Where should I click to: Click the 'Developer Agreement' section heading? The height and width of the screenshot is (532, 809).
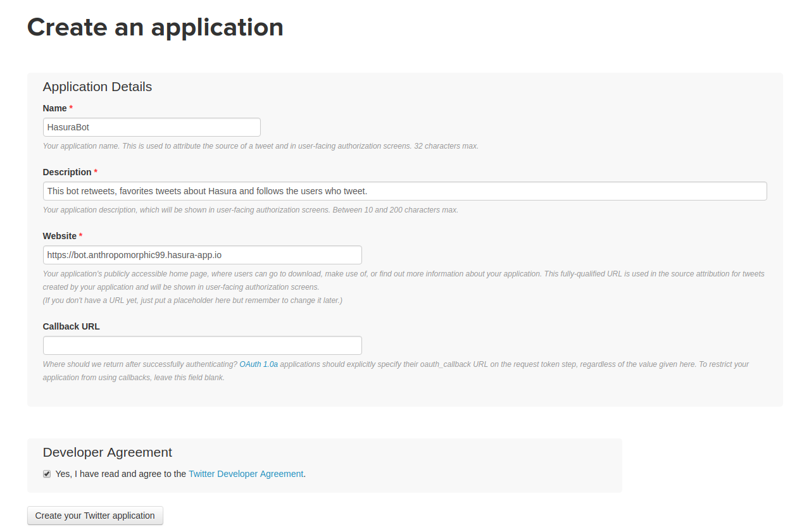click(108, 452)
